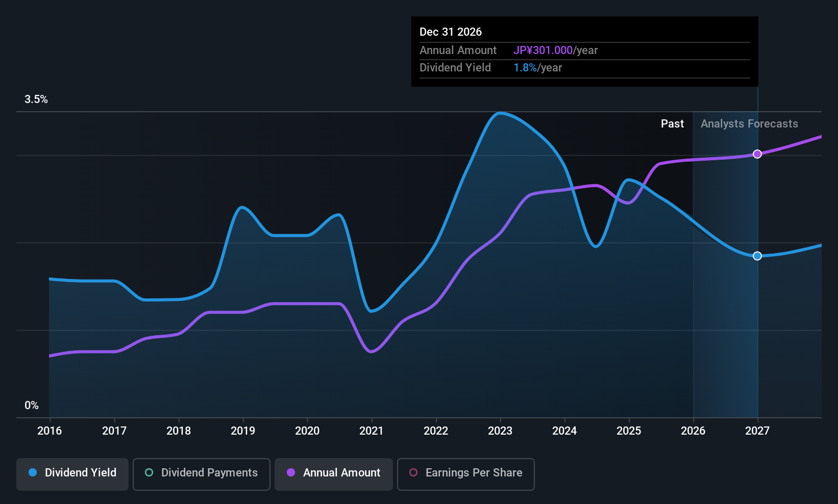Click the Analysts Forecasts region label
The width and height of the screenshot is (838, 504).
tap(749, 124)
